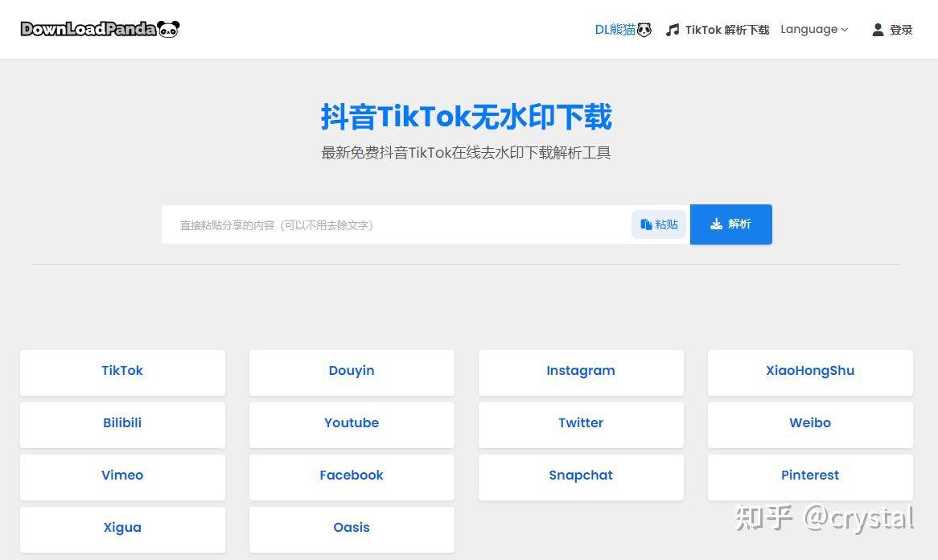Open TikTok 解析下载 menu item

718,29
